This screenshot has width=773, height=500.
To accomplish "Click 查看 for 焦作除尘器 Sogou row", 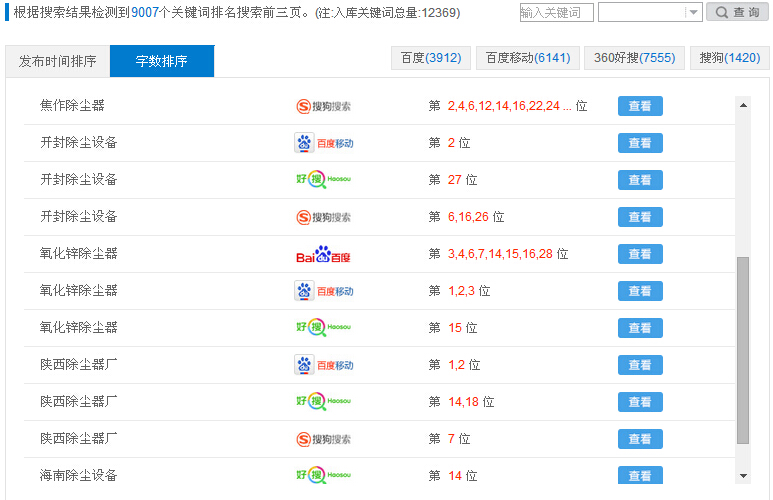I will point(640,106).
